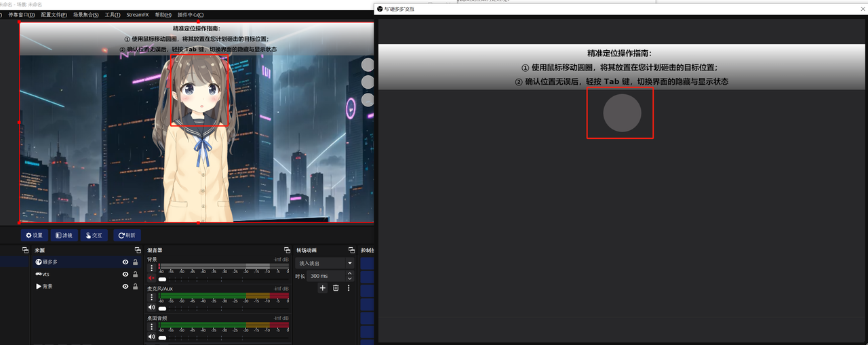Delete the transition with the trash icon

(336, 288)
